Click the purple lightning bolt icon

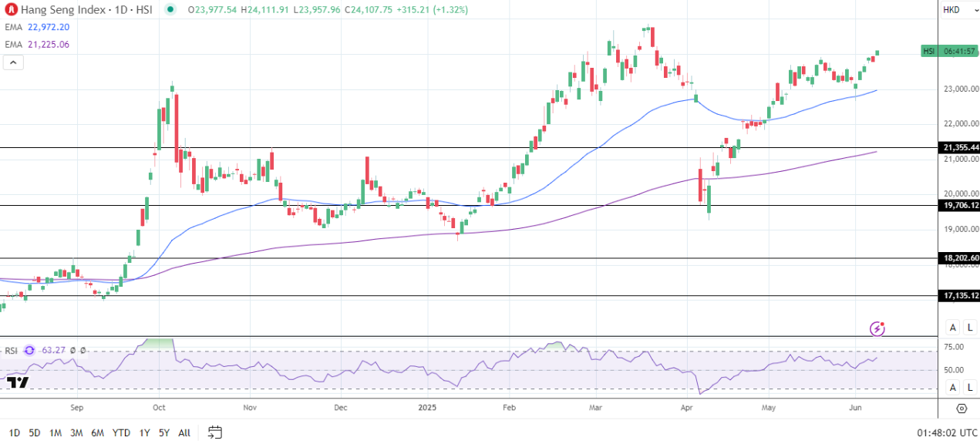click(877, 329)
